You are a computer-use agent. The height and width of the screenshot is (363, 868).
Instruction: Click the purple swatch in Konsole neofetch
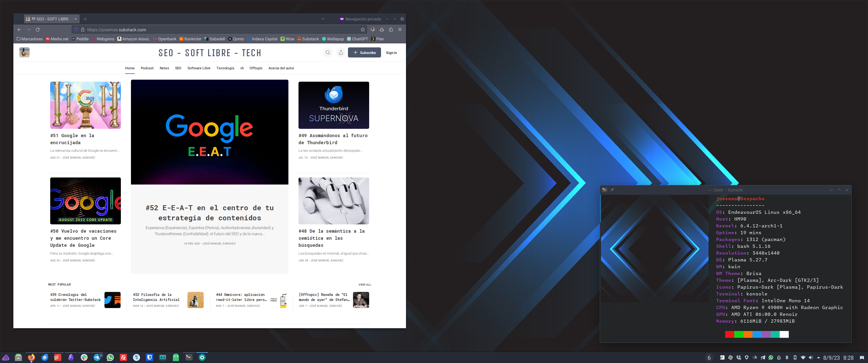click(x=766, y=334)
